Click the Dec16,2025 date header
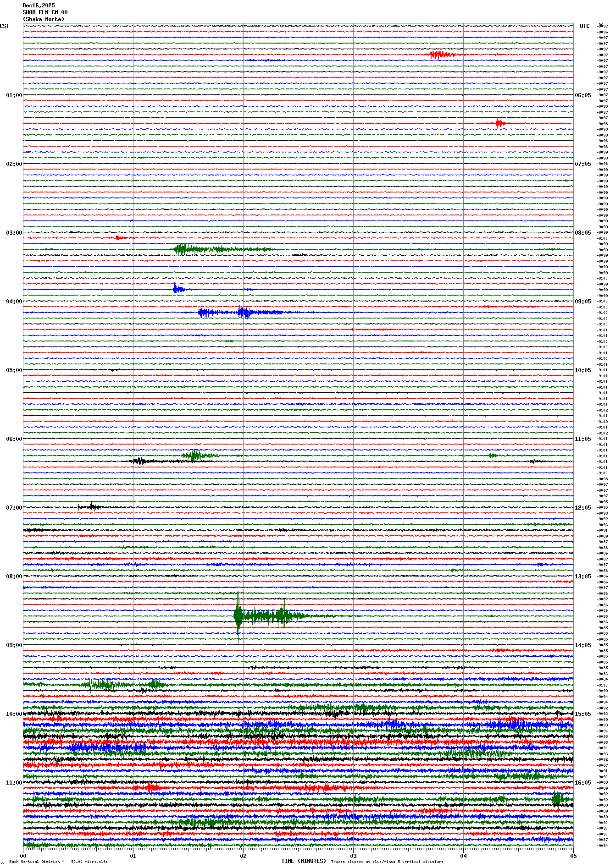Screen dimensions: 610x868 39,5
